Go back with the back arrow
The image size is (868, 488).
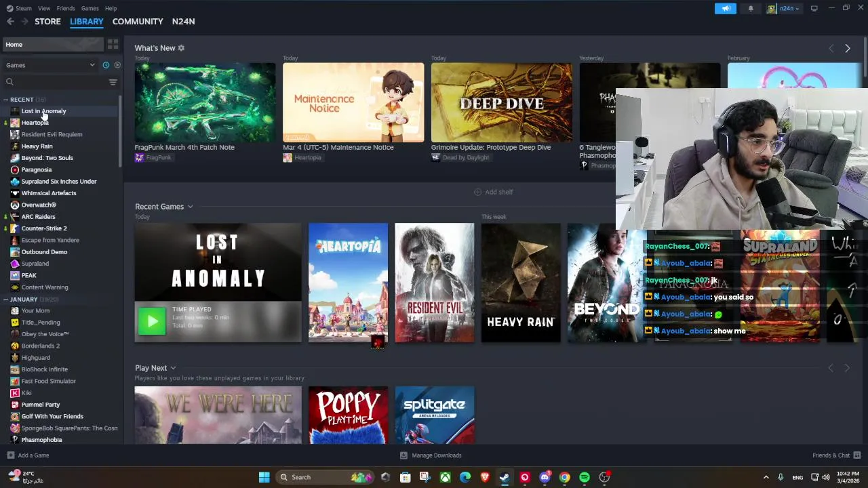pos(10,22)
